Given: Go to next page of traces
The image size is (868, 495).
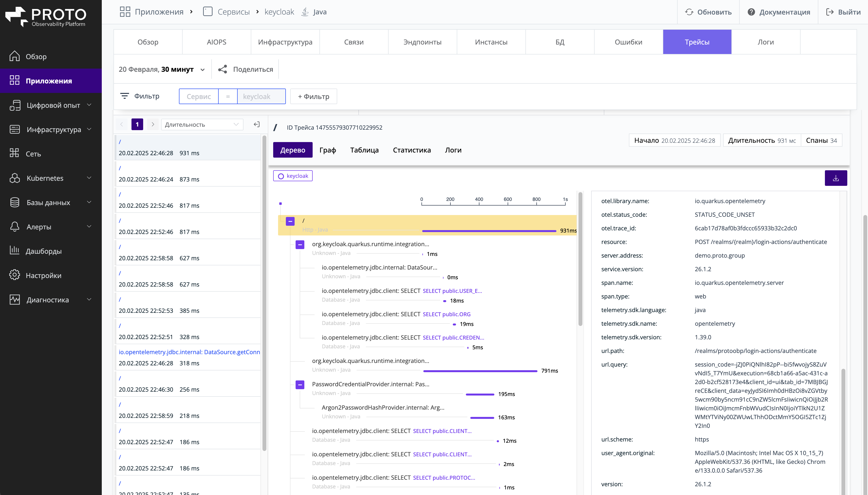Looking at the screenshot, I should pyautogui.click(x=153, y=125).
